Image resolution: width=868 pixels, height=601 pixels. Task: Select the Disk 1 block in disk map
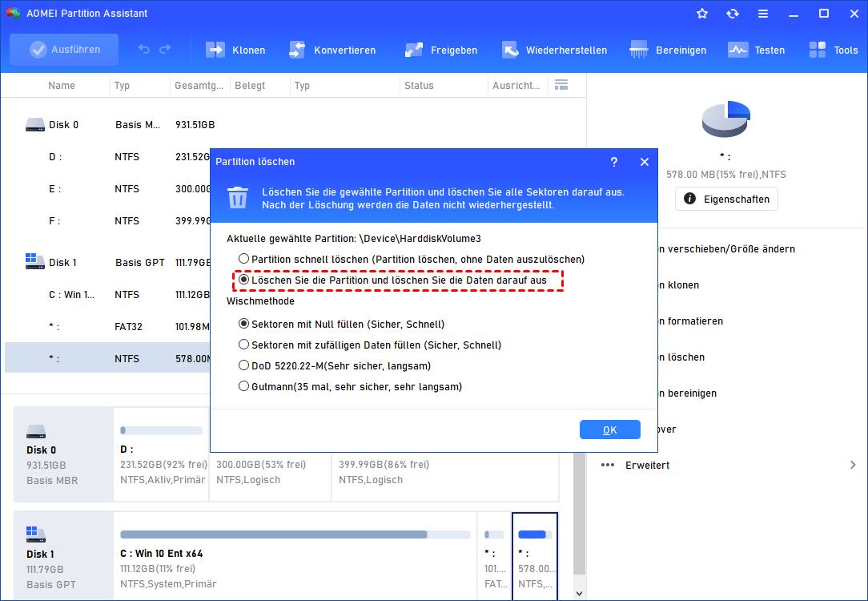(x=64, y=555)
